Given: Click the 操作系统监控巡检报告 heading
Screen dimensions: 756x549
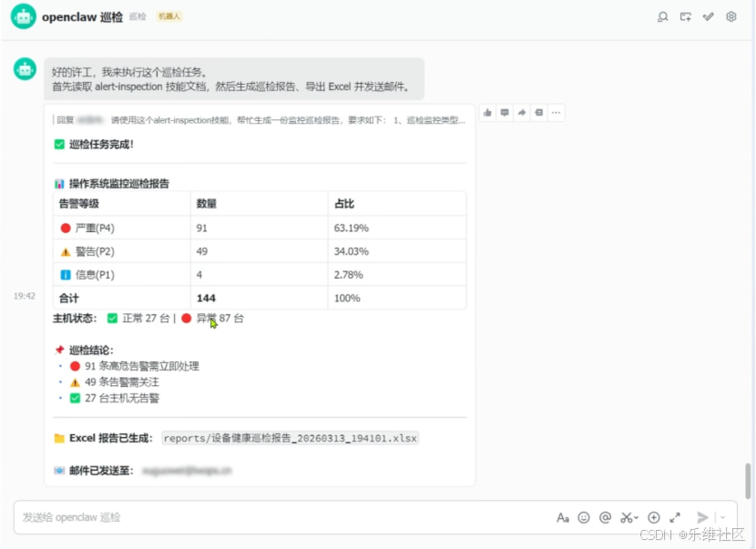Looking at the screenshot, I should click(119, 184).
